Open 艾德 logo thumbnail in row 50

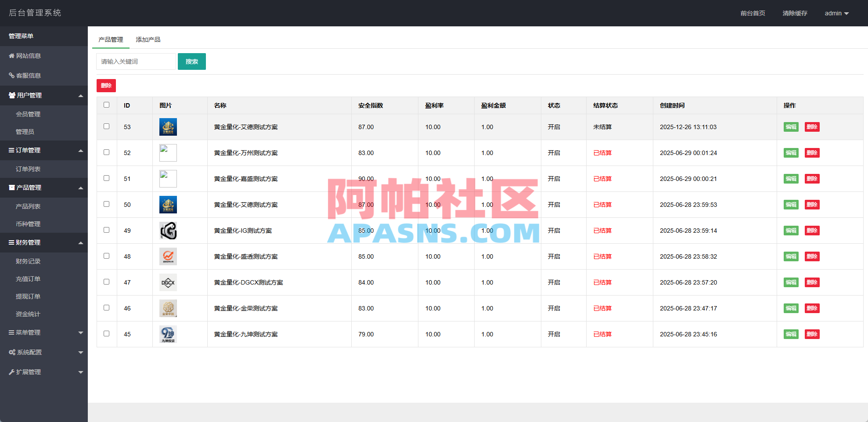click(x=168, y=205)
